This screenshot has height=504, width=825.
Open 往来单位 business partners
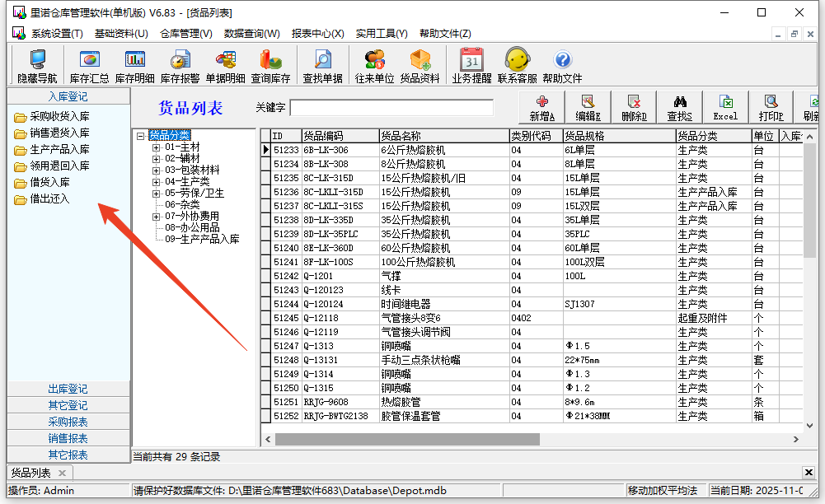coord(374,64)
